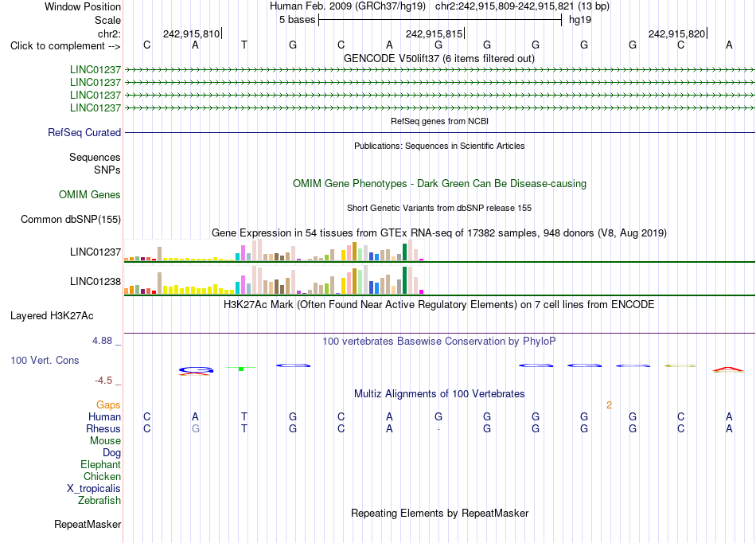The width and height of the screenshot is (756, 543).
Task: Click the Dog species label
Action: 112,453
